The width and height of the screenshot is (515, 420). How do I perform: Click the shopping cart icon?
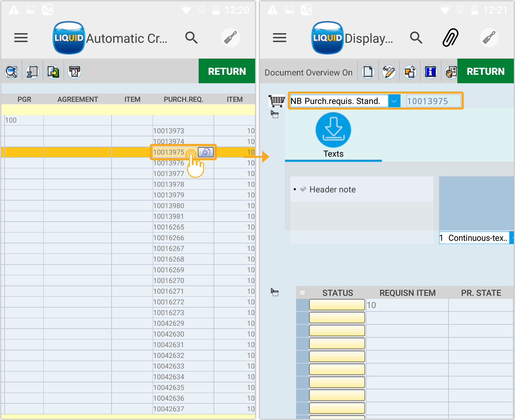tap(277, 100)
